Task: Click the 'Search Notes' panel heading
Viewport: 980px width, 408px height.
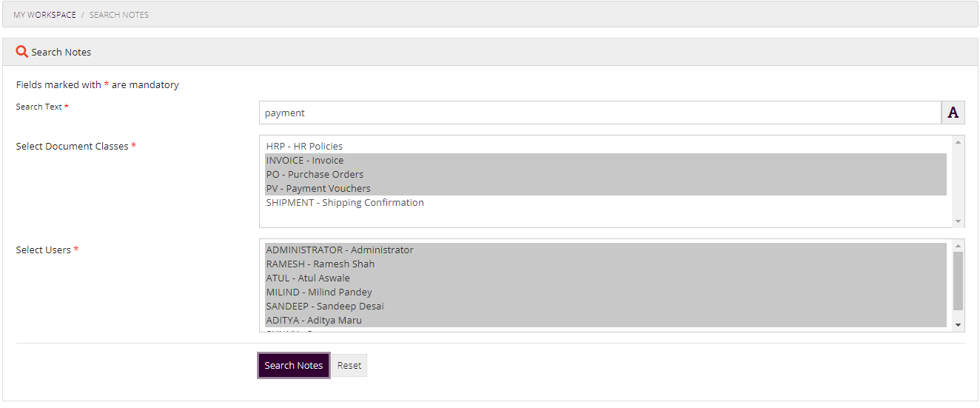Action: pyautogui.click(x=61, y=52)
